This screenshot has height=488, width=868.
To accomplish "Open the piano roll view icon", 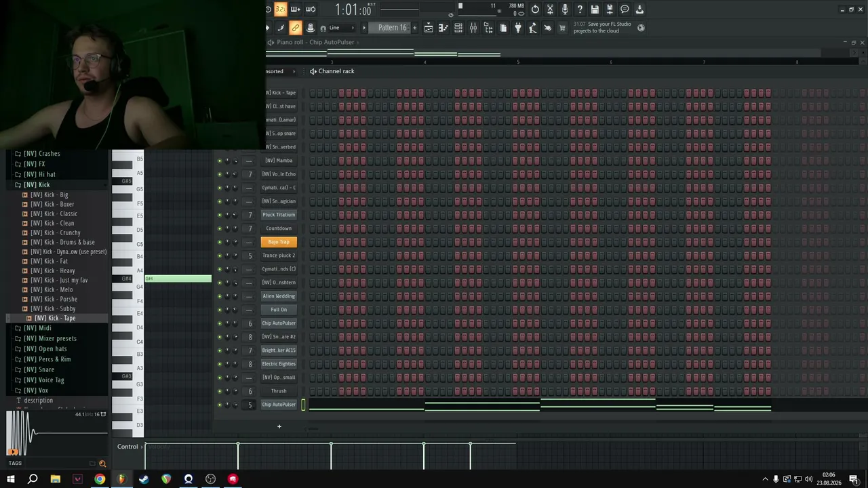I will [443, 28].
